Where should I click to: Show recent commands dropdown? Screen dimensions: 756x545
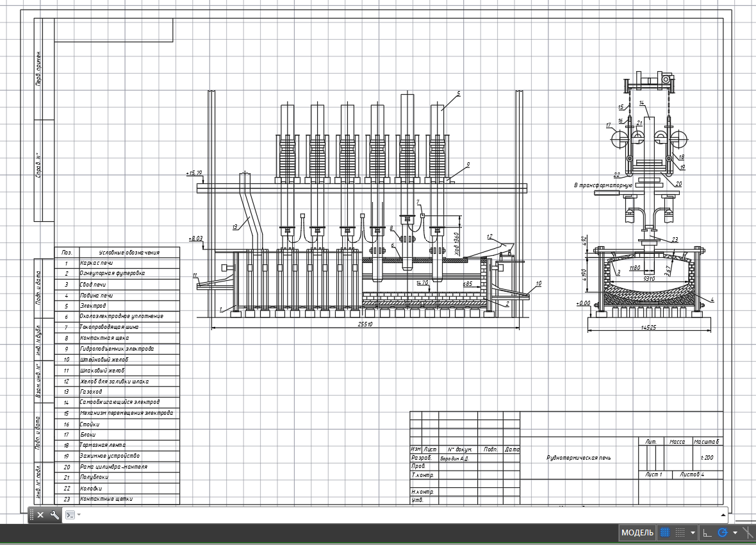[79, 515]
